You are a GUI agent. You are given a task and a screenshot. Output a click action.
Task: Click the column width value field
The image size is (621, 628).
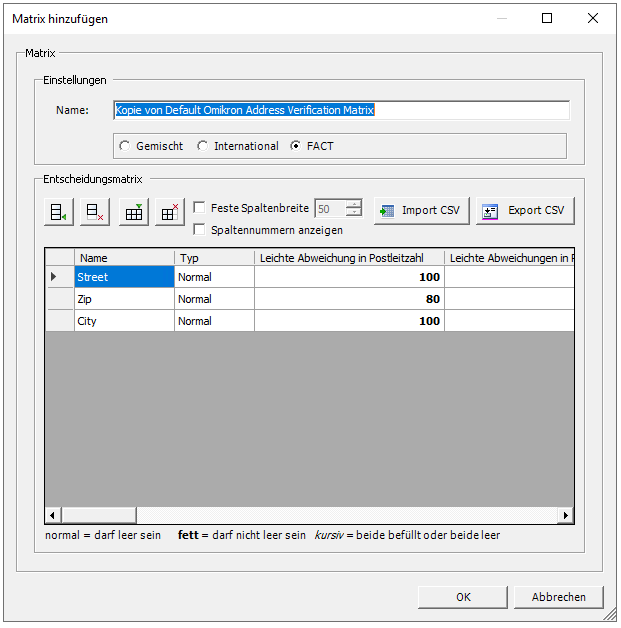[330, 209]
